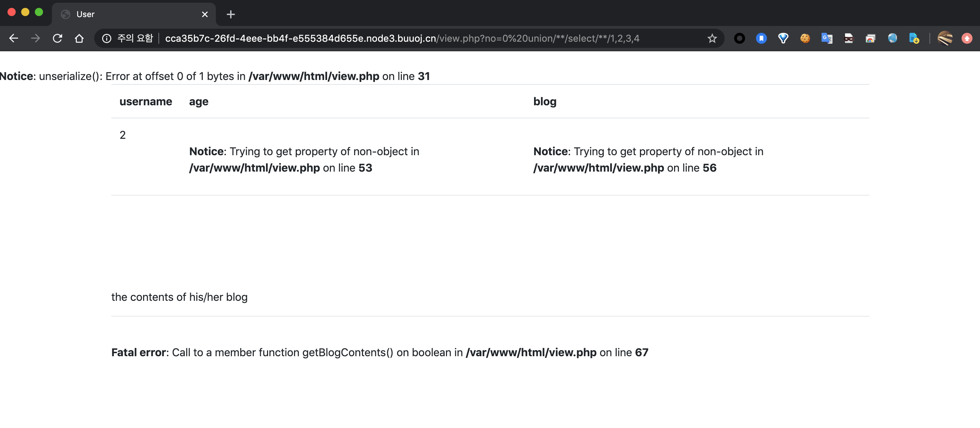Image resolution: width=980 pixels, height=428 pixels.
Task: Show site security info icon
Action: [107, 39]
